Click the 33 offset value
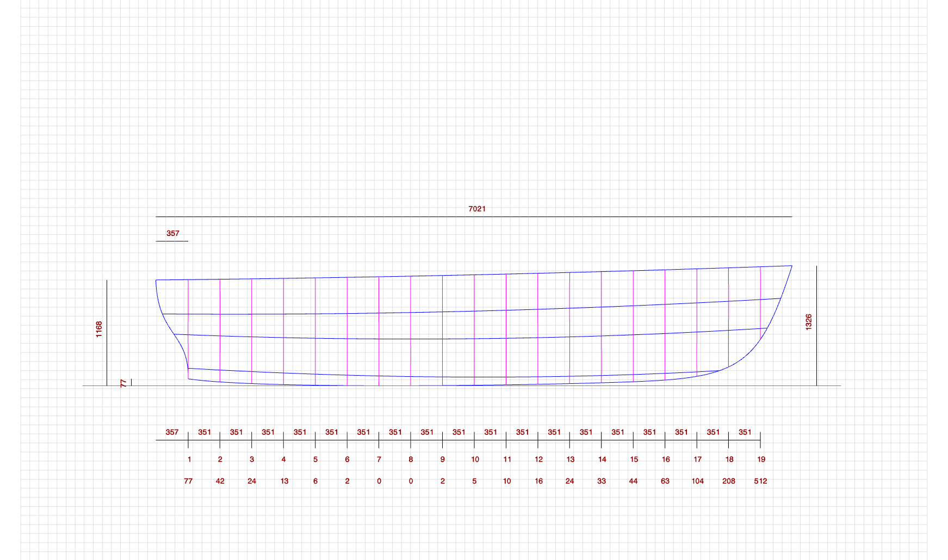The width and height of the screenshot is (948, 560). (602, 481)
